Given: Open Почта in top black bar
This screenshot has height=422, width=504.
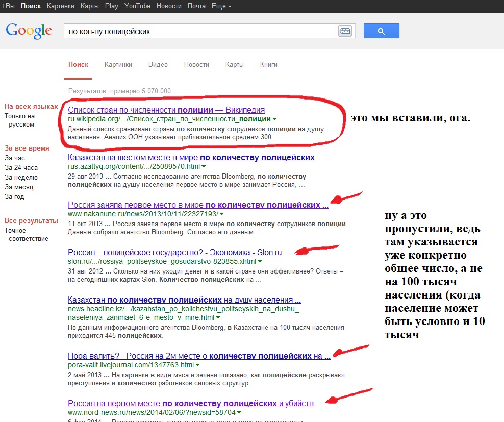Looking at the screenshot, I should 196,6.
